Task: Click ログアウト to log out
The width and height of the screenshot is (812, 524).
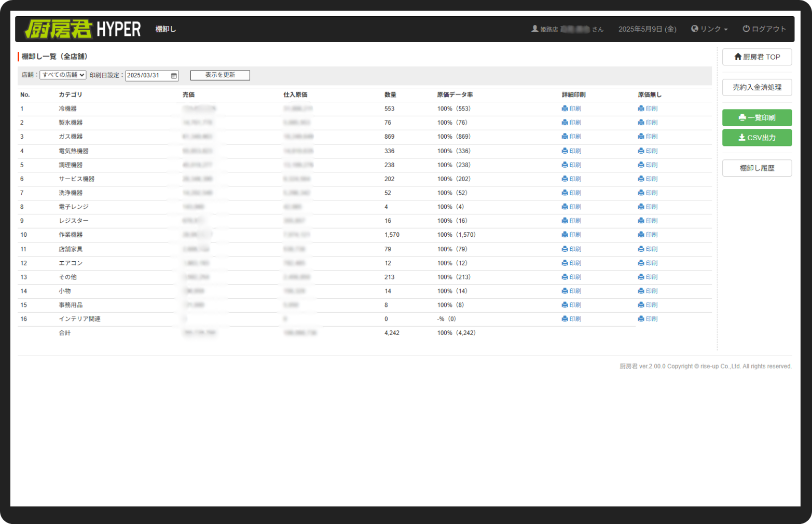Action: pos(764,29)
